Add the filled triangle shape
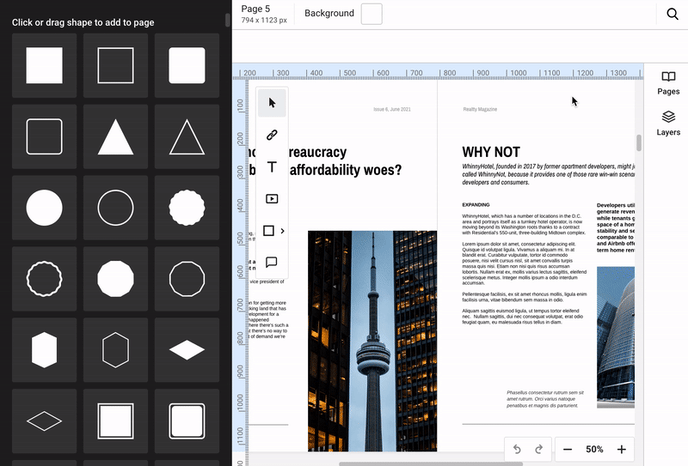This screenshot has height=466, width=688. (x=115, y=136)
